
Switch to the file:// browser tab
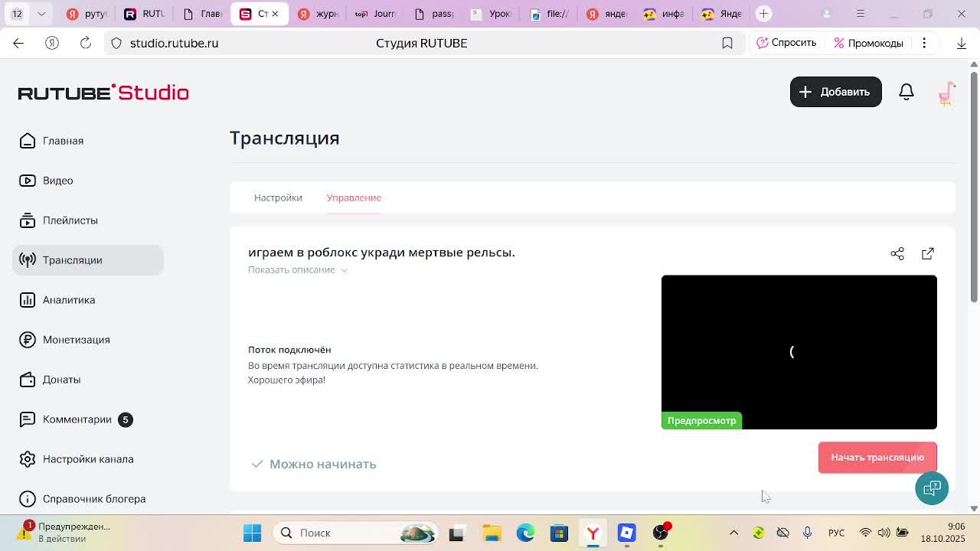coord(549,14)
